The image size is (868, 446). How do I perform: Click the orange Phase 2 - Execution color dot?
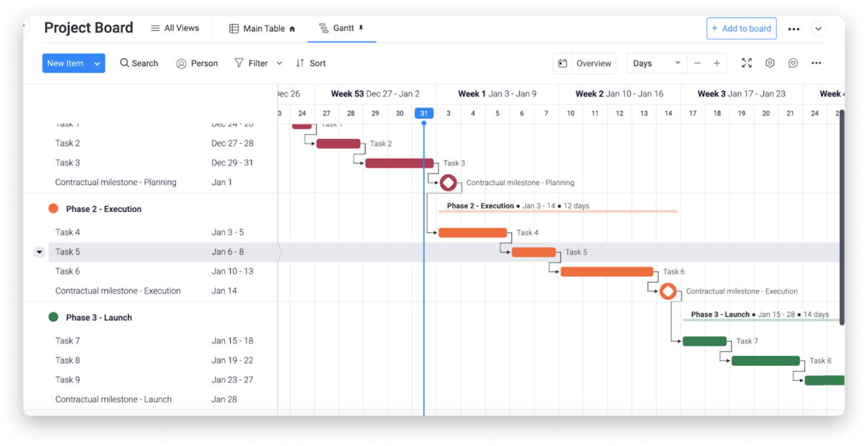53,209
